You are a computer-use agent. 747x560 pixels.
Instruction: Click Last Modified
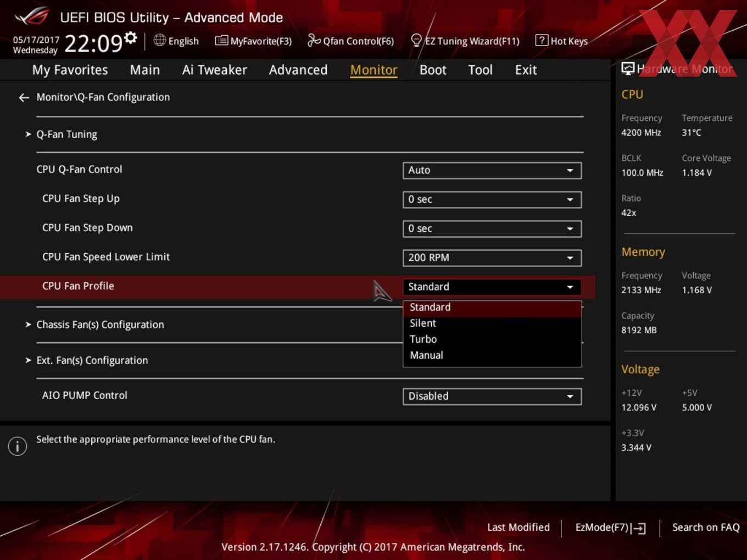519,527
